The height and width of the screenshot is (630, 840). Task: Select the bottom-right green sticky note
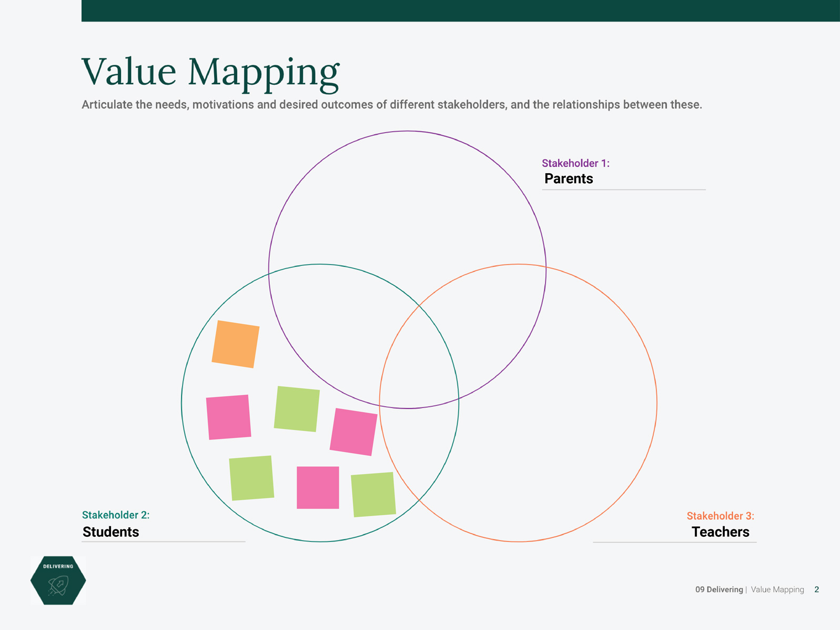373,495
